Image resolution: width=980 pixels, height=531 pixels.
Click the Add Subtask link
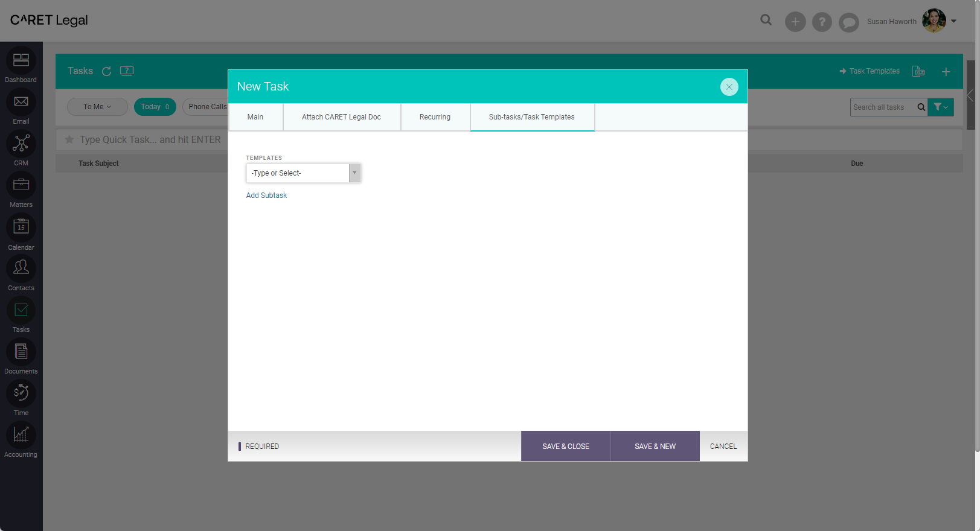(x=266, y=196)
